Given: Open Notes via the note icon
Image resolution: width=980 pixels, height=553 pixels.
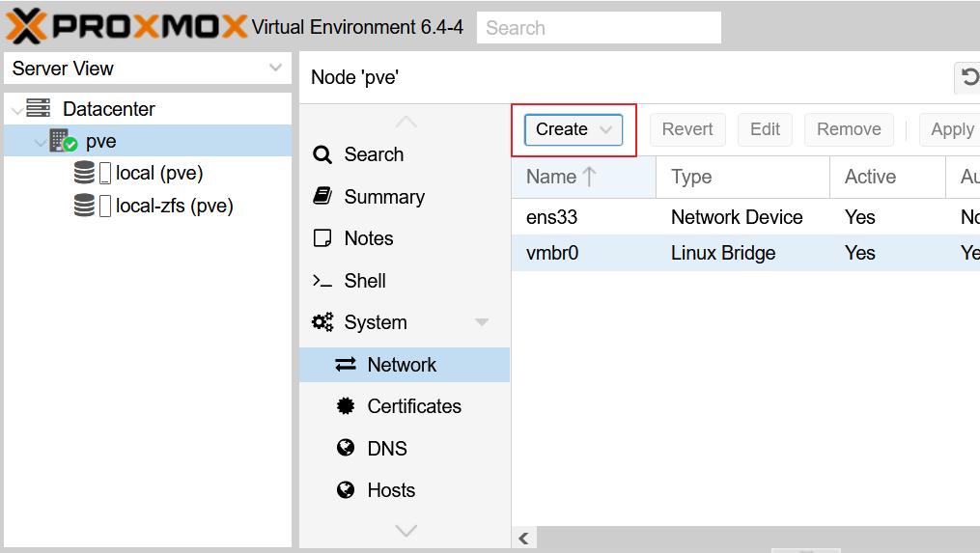Looking at the screenshot, I should pos(322,238).
